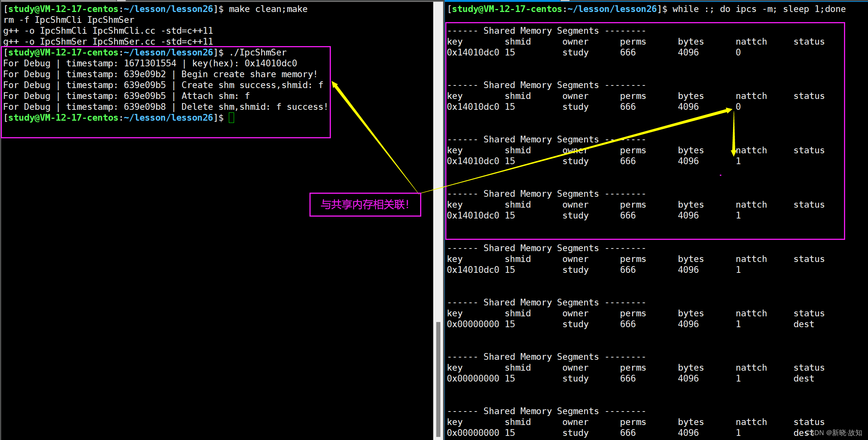Click the green cursor at left prompt
Screen dimensions: 868x440
point(231,118)
